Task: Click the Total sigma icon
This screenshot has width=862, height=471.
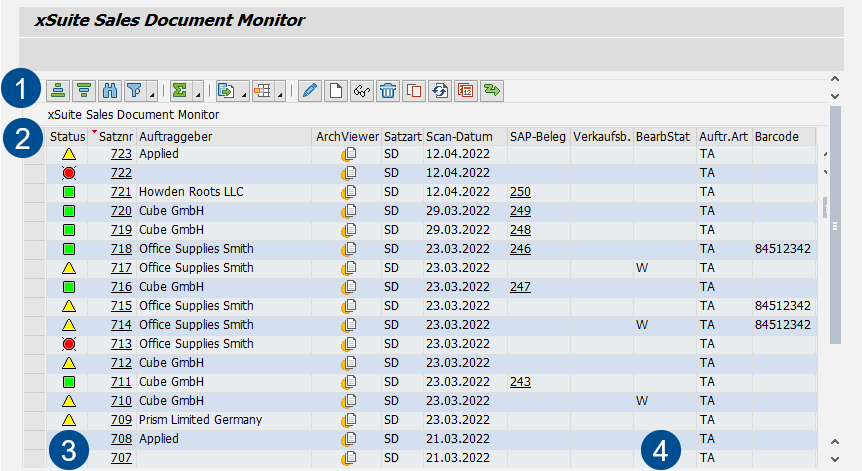Action: click(180, 91)
